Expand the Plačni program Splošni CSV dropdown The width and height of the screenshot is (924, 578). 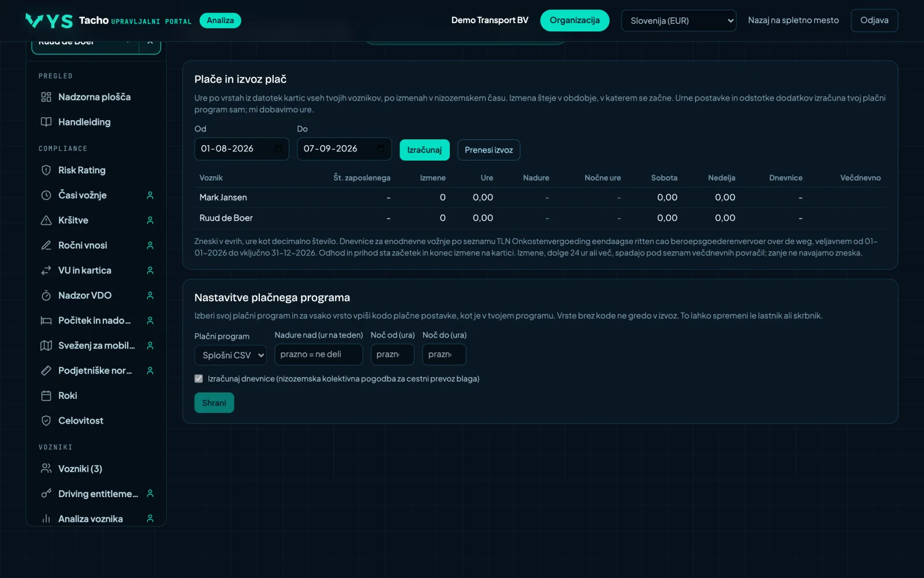(x=230, y=355)
